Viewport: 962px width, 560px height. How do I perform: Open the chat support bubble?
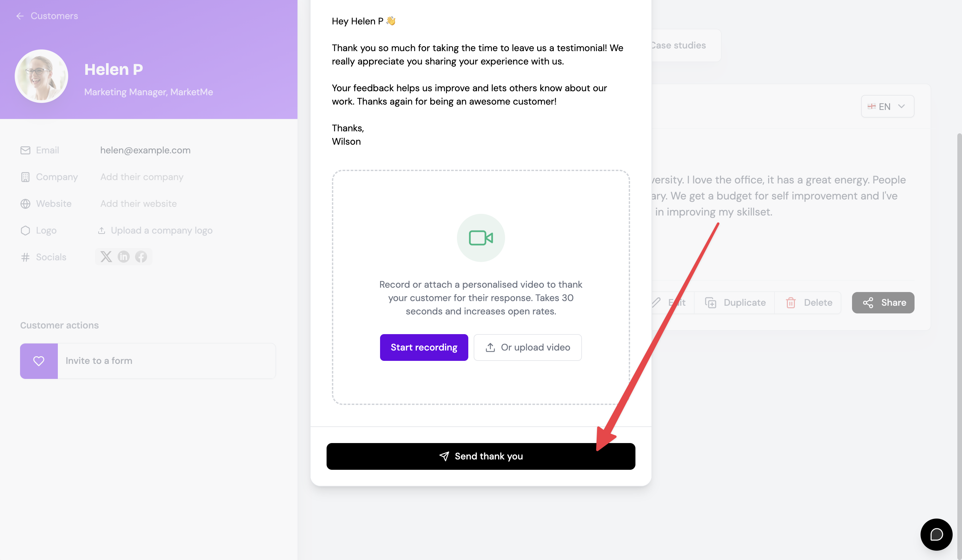(936, 534)
